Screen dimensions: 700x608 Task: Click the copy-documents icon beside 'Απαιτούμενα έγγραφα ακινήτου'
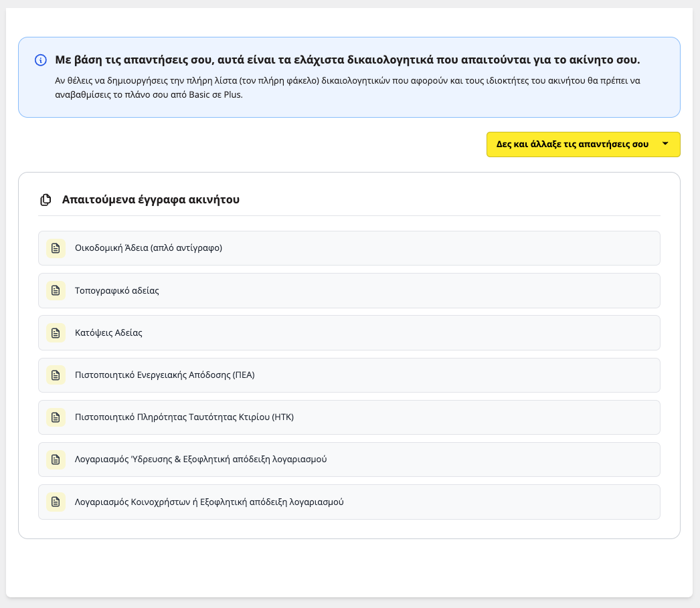(46, 200)
